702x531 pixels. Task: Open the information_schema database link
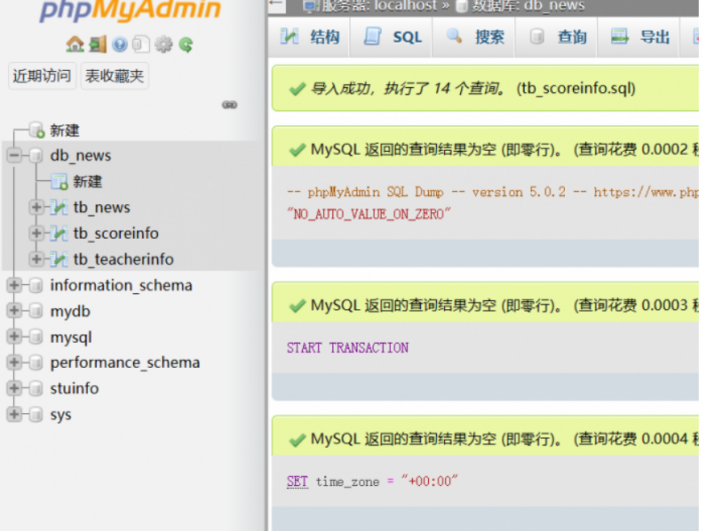coord(121,285)
